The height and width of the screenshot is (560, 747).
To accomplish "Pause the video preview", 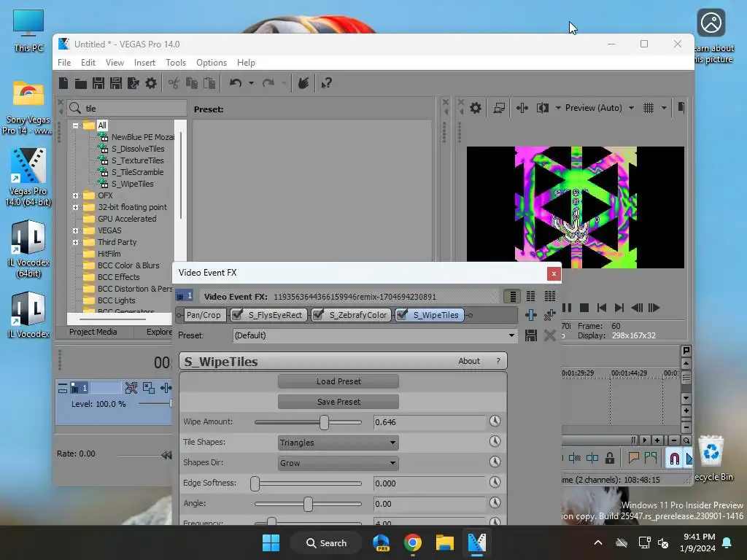I will tap(566, 308).
